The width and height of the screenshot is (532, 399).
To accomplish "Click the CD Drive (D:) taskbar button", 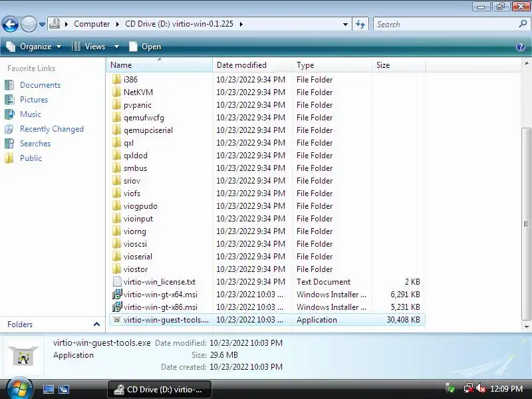I will click(x=160, y=389).
